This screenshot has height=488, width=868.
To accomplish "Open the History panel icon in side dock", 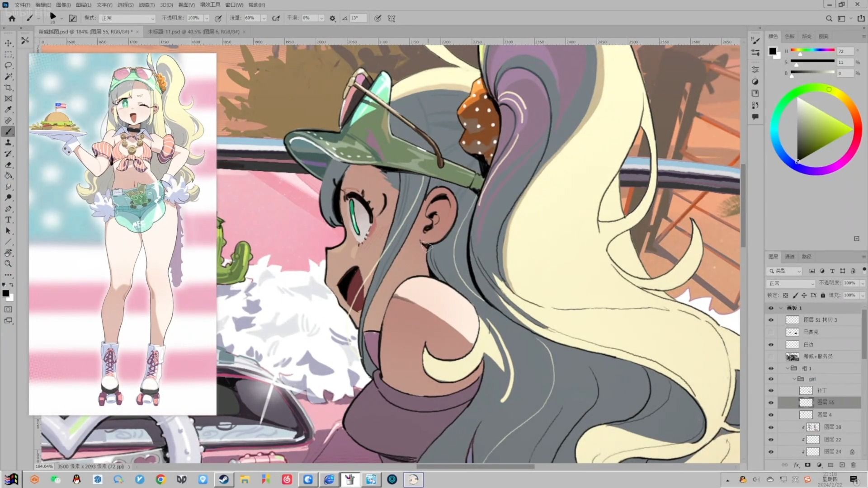I will coord(755,105).
